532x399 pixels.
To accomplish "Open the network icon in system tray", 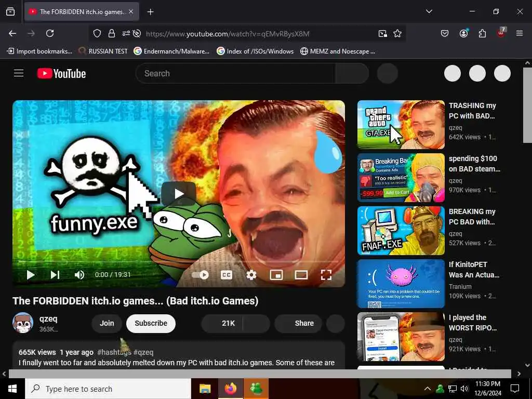I will 452,389.
